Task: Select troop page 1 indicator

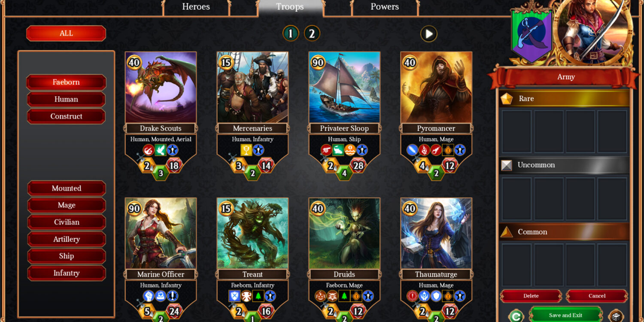Action: 291,33
